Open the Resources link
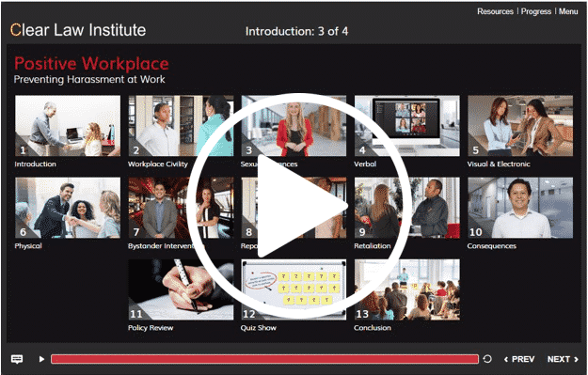This screenshot has height=375, width=588. pos(495,11)
